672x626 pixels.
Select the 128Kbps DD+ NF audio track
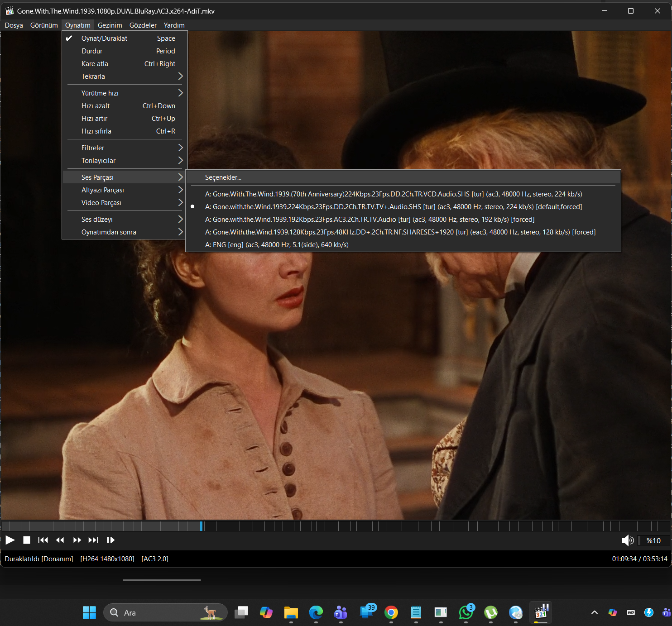(403, 232)
